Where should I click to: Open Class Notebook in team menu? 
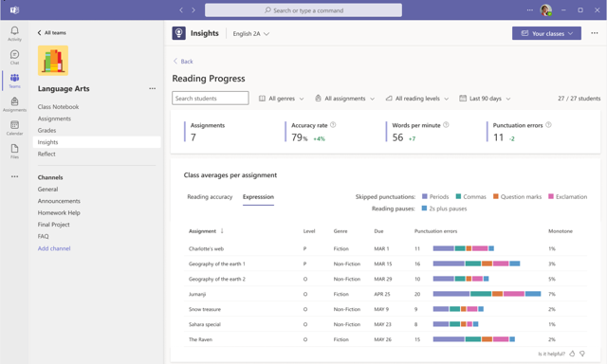pyautogui.click(x=58, y=107)
